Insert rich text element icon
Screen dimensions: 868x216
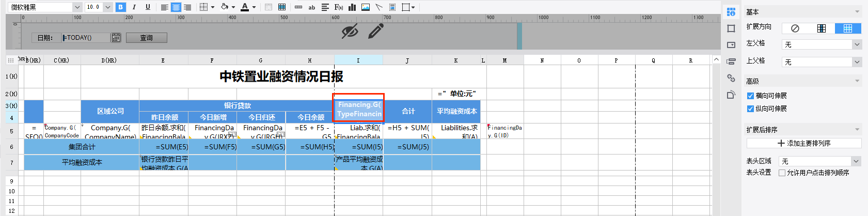point(325,7)
